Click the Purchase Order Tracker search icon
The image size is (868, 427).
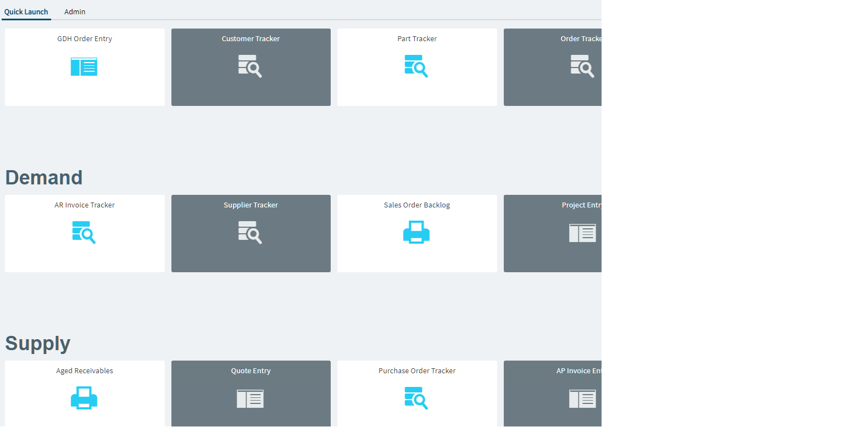tap(416, 398)
